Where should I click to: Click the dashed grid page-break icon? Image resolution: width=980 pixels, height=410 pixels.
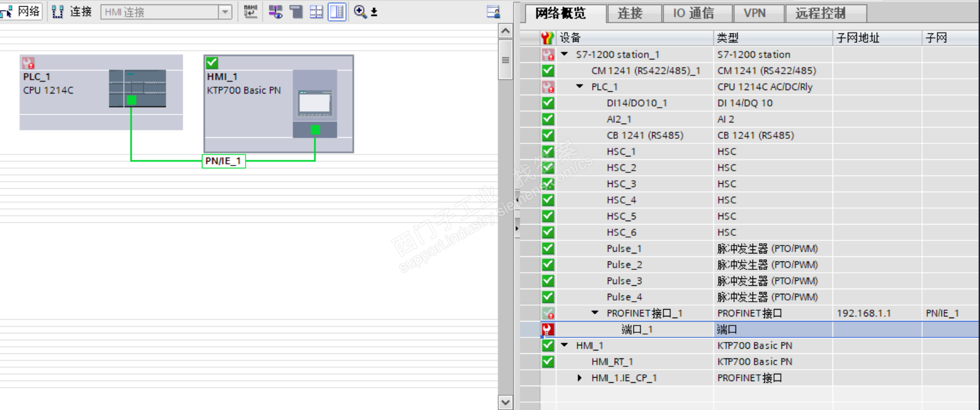[x=316, y=11]
